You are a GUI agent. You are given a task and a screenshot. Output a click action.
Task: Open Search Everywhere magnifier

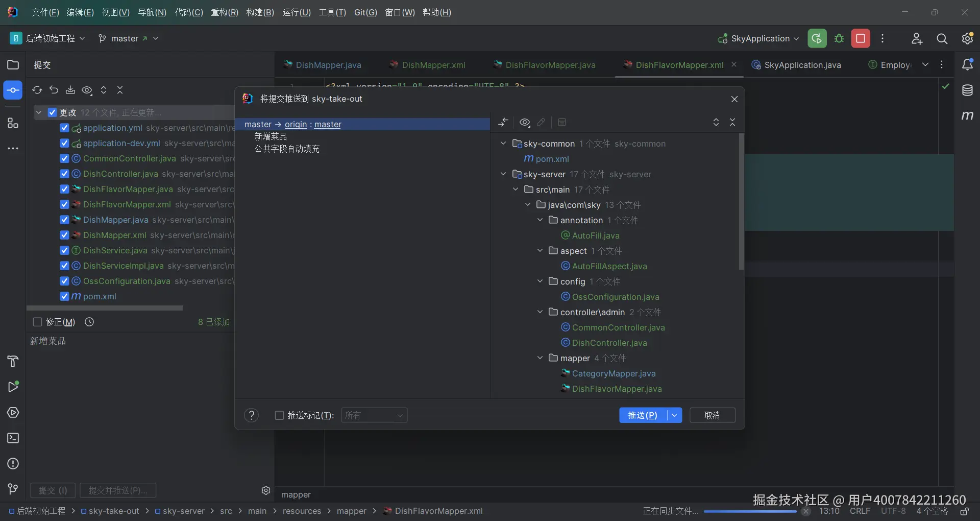[x=942, y=38]
